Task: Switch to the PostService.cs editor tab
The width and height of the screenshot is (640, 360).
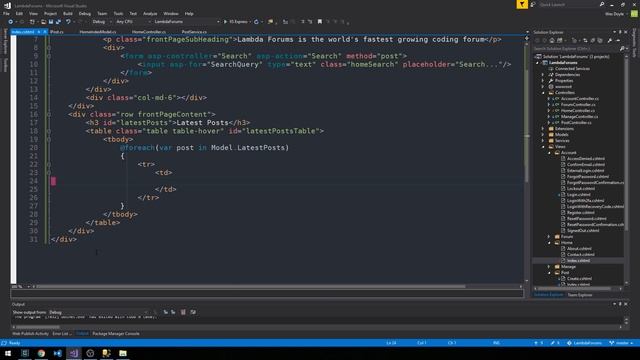Action: [194, 31]
